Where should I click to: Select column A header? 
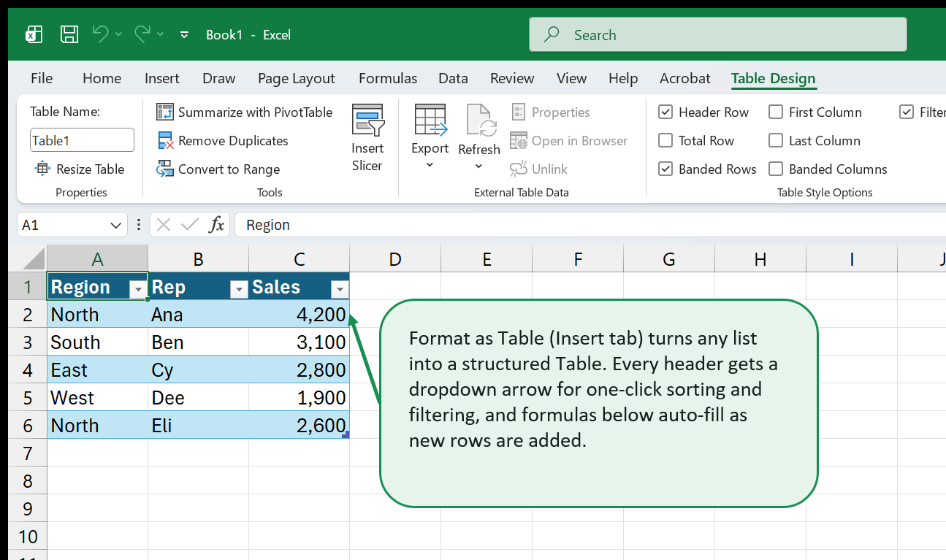coord(98,258)
